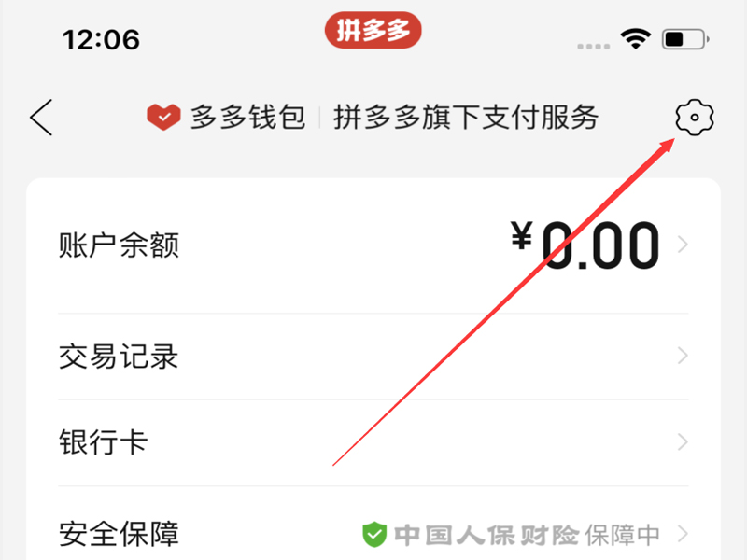Tap the 拼多多 pill in status bar

tap(373, 31)
